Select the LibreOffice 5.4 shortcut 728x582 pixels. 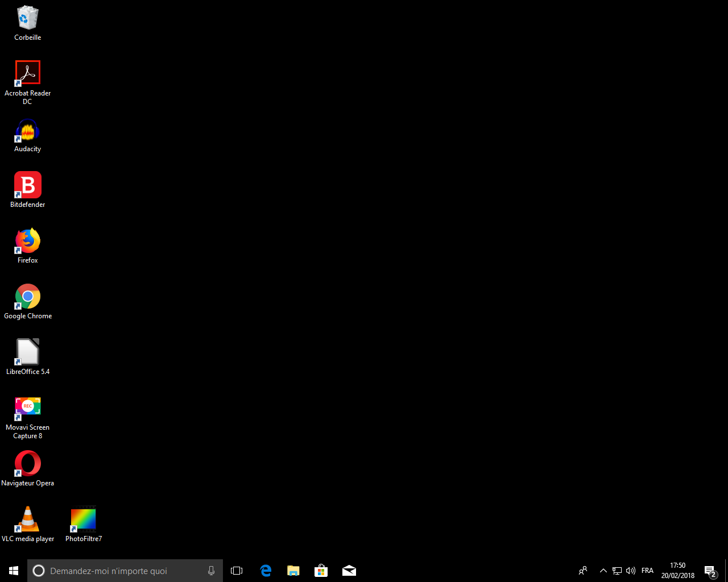pyautogui.click(x=27, y=357)
